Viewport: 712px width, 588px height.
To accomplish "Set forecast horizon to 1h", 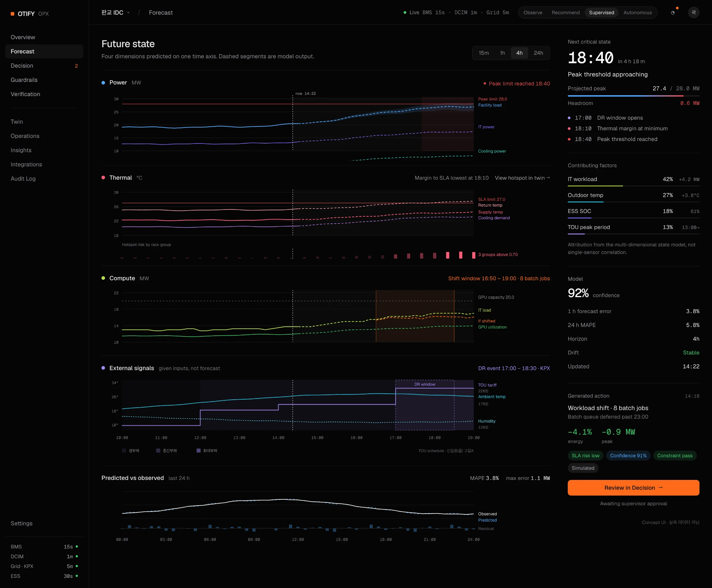I will (x=502, y=53).
